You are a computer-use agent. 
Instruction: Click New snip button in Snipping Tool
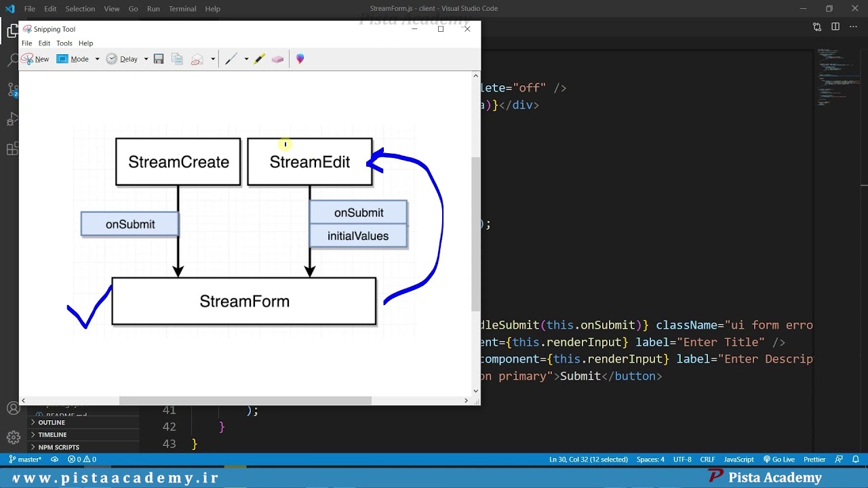click(35, 59)
